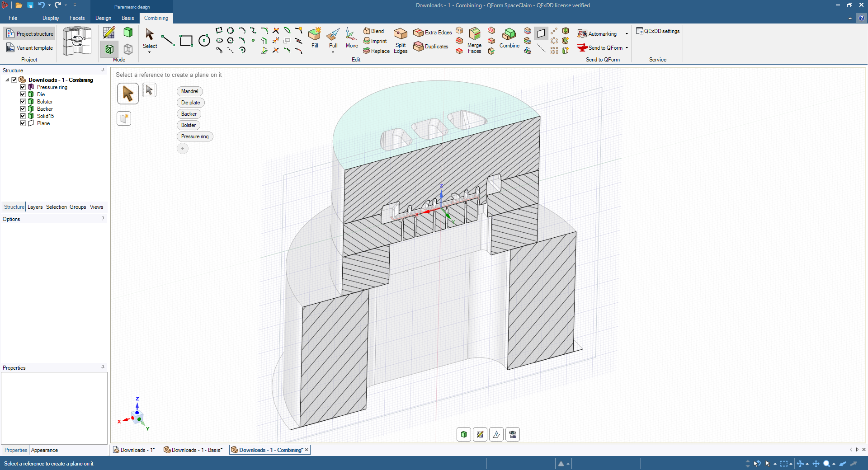The height and width of the screenshot is (470, 868).
Task: Pick the Rectangle sketch tool
Action: pos(186,41)
